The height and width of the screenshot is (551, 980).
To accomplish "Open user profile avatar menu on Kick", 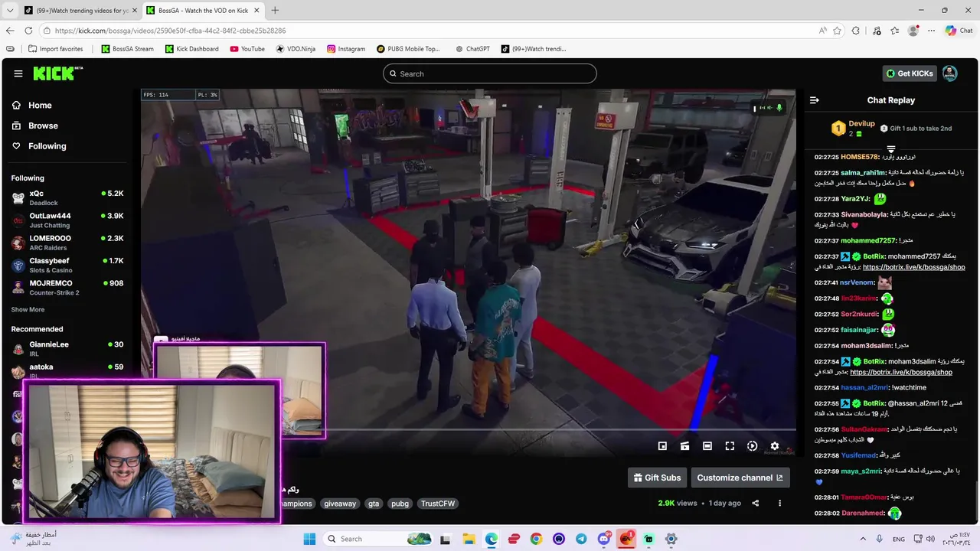I will [x=949, y=73].
